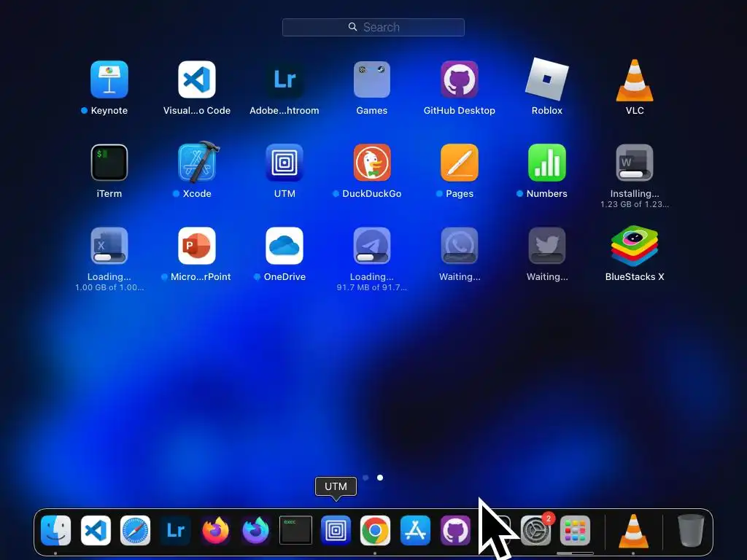747x560 pixels.
Task: Click the "91.7 MB of 91.7..." download status
Action: [371, 287]
